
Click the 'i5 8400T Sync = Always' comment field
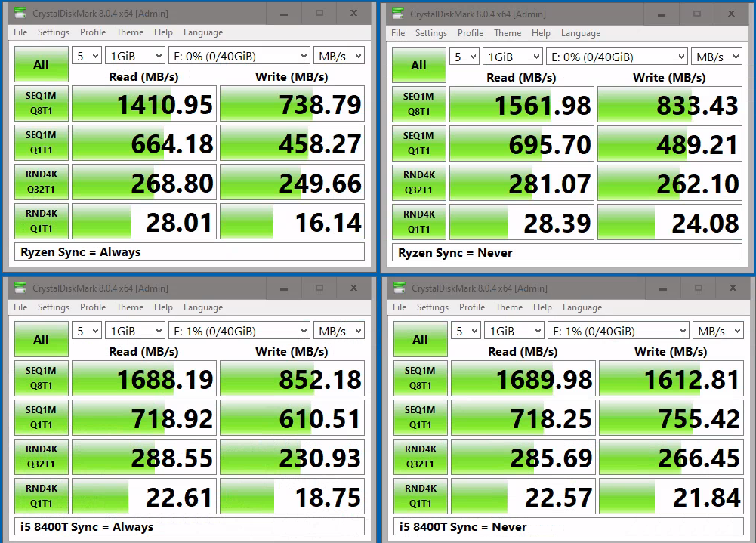(x=190, y=526)
